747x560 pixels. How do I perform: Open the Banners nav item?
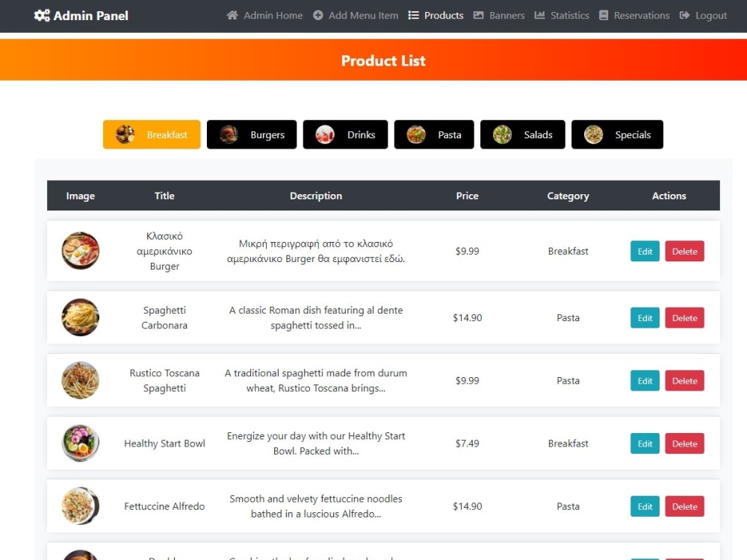(499, 15)
